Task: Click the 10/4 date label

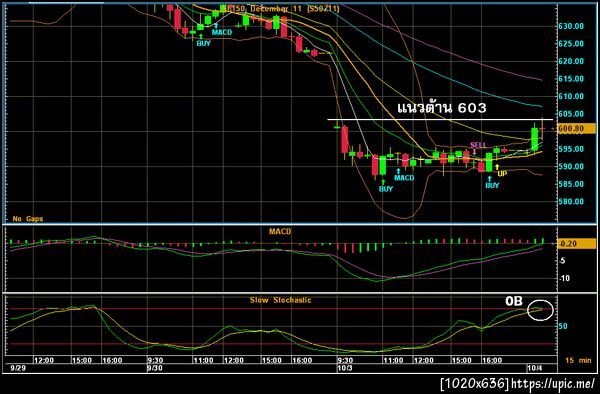Action: (534, 368)
